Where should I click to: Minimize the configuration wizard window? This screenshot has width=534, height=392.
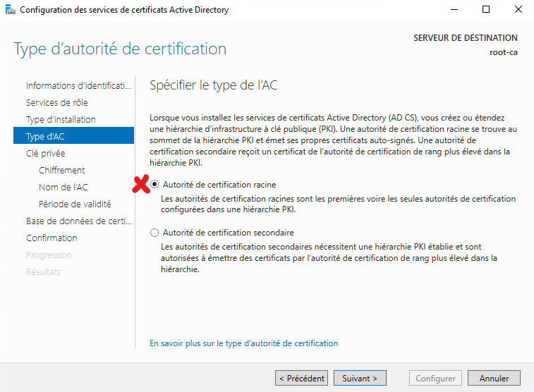click(454, 10)
